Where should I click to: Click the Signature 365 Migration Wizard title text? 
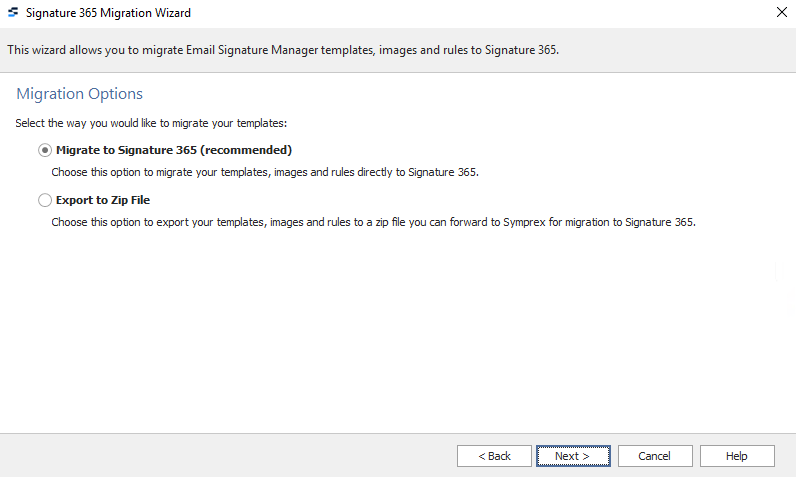[108, 13]
